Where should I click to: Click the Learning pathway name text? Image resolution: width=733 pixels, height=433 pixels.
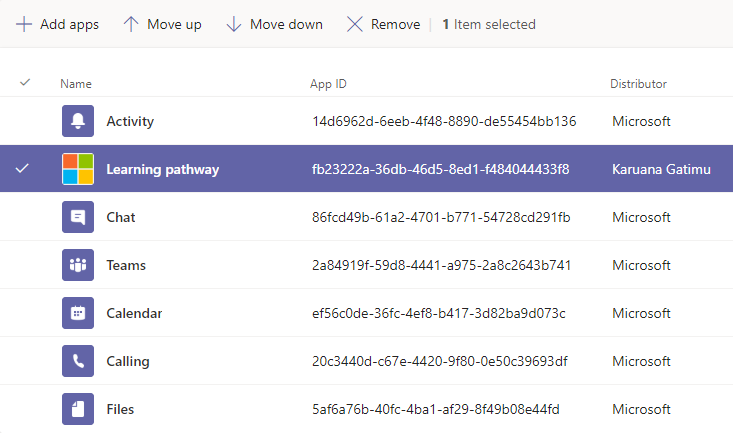point(163,169)
